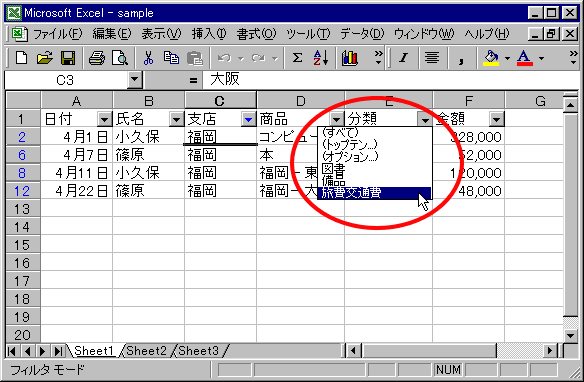Open the 書式(O) menu
The height and width of the screenshot is (382, 584).
tap(256, 34)
